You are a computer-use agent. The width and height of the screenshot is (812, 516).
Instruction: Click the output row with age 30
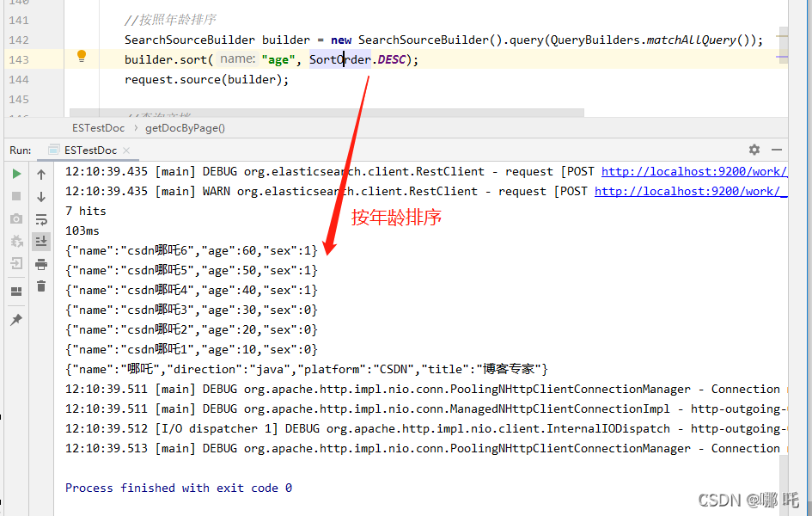pos(192,310)
